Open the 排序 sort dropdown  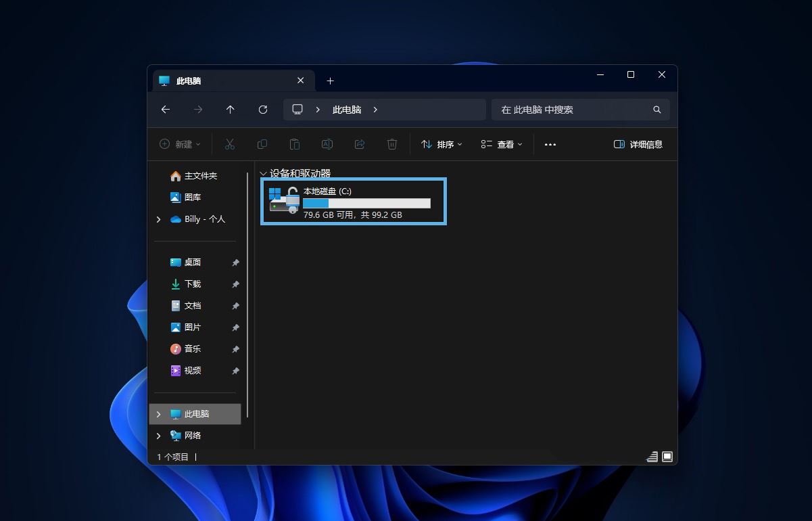point(441,144)
